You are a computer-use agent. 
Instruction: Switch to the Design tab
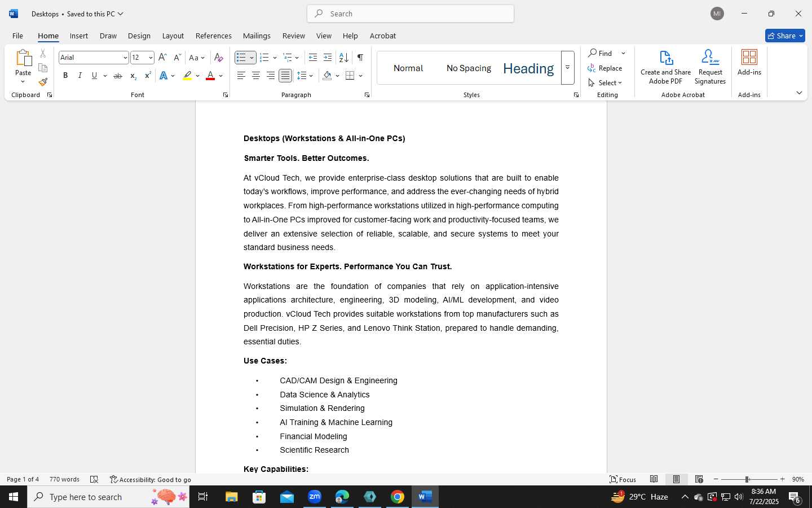click(139, 36)
